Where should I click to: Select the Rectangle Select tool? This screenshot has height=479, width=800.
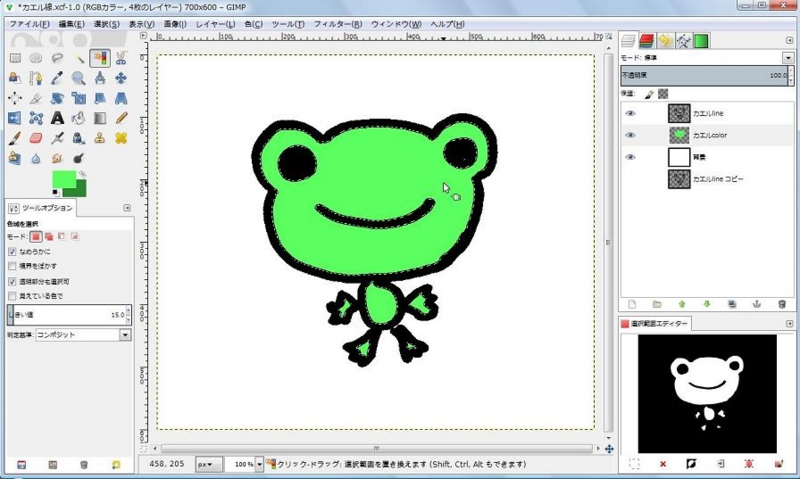[x=15, y=58]
